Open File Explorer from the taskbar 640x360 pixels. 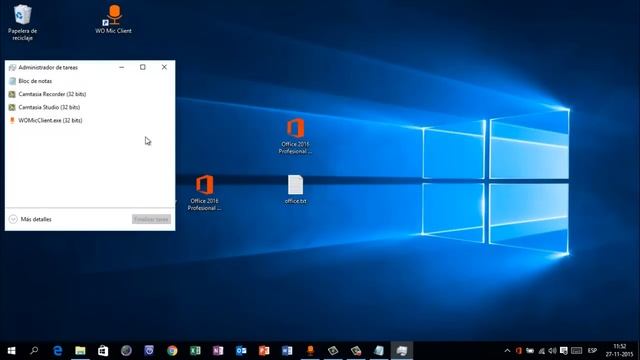pyautogui.click(x=80, y=351)
